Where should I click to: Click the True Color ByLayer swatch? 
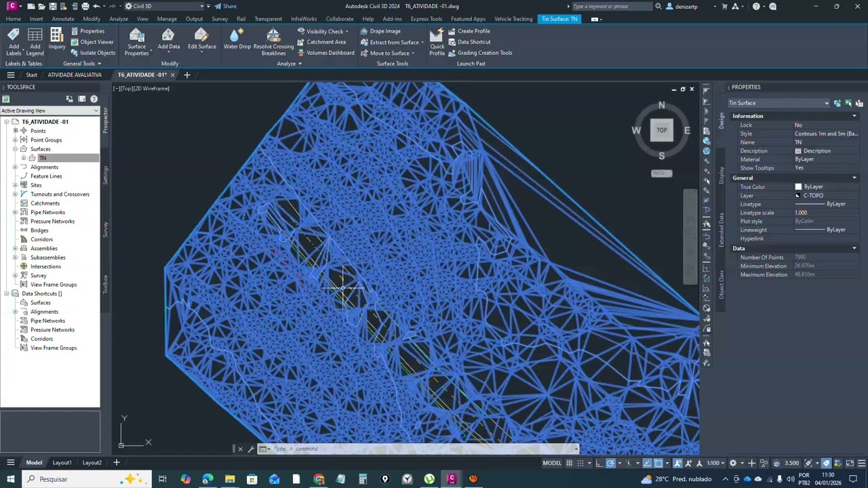click(798, 187)
